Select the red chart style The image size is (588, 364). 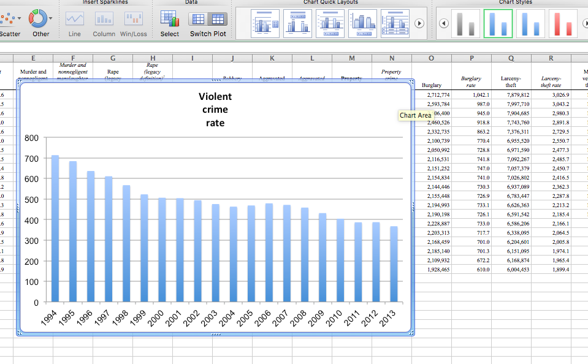coord(562,23)
